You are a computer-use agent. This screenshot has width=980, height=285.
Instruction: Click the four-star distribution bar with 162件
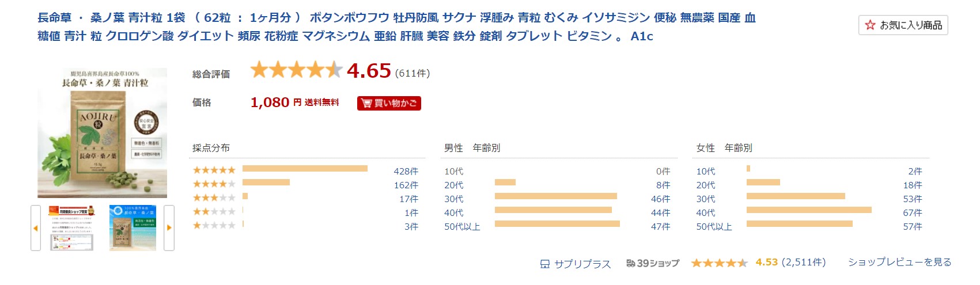(x=266, y=183)
